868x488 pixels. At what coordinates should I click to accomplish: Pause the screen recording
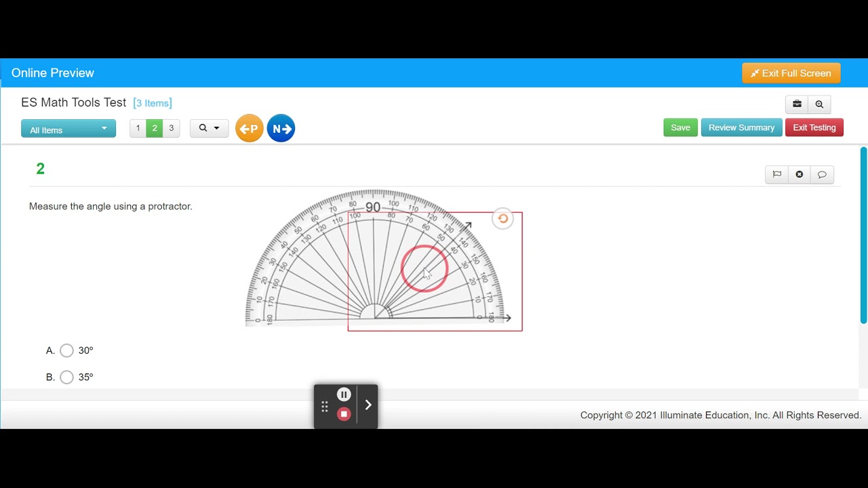344,394
